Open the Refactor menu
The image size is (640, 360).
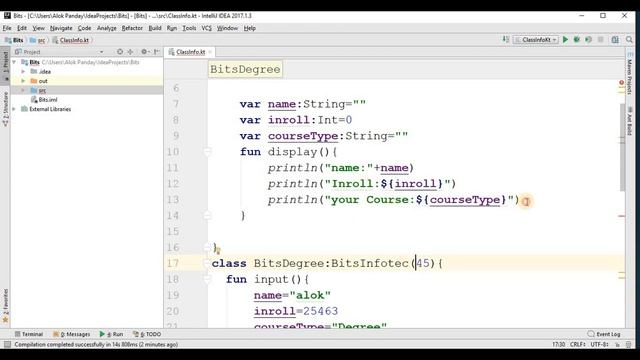point(132,28)
